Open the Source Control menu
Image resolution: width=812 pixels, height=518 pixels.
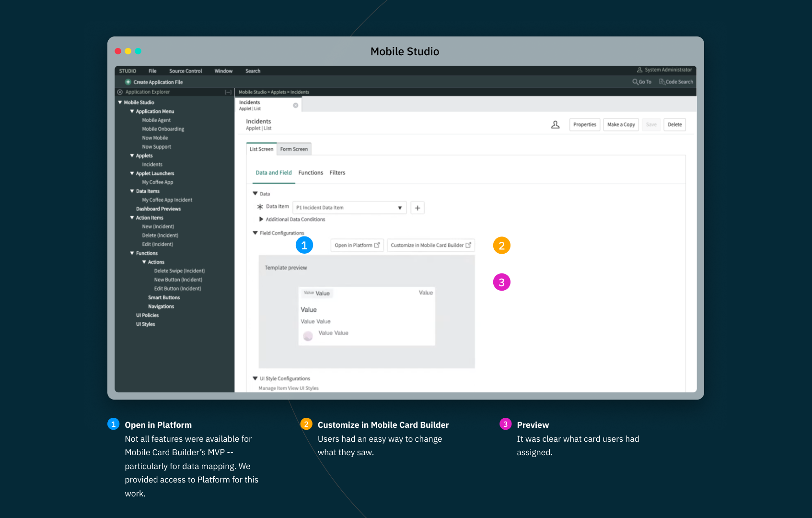pyautogui.click(x=186, y=71)
